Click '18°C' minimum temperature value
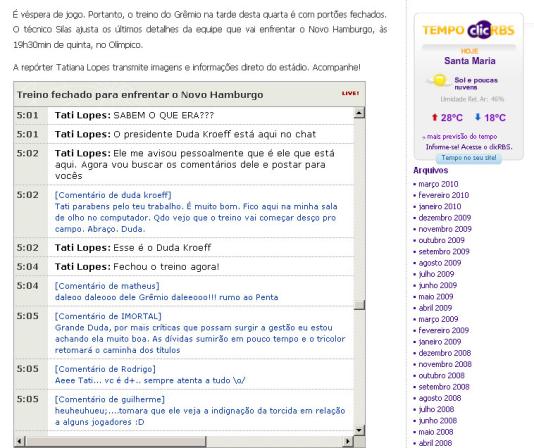Viewport: 534px width, 448px height. 495,118
